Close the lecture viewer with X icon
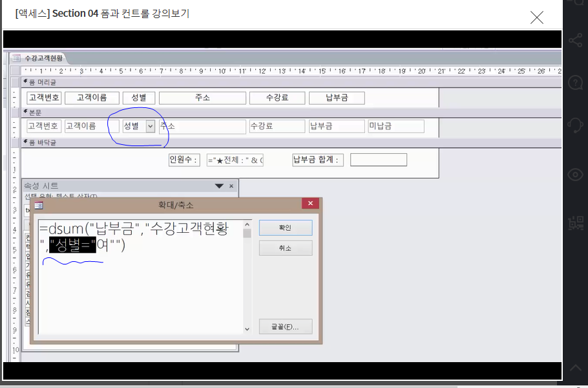The image size is (588, 388). tap(536, 17)
